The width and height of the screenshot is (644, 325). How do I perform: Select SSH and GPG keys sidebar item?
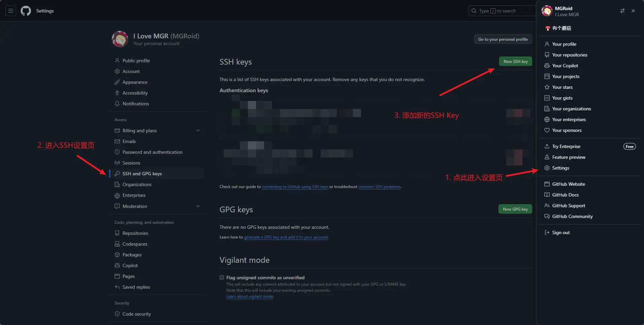tap(158, 174)
